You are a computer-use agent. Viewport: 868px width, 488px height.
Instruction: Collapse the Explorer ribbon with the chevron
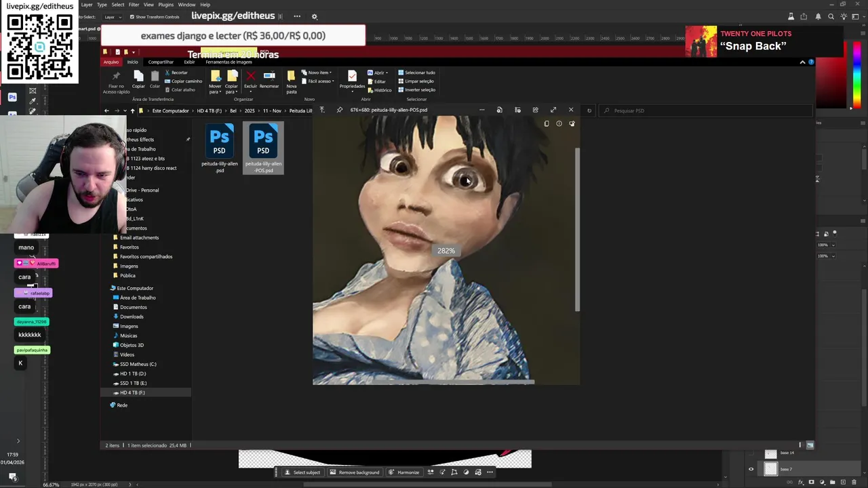(802, 62)
